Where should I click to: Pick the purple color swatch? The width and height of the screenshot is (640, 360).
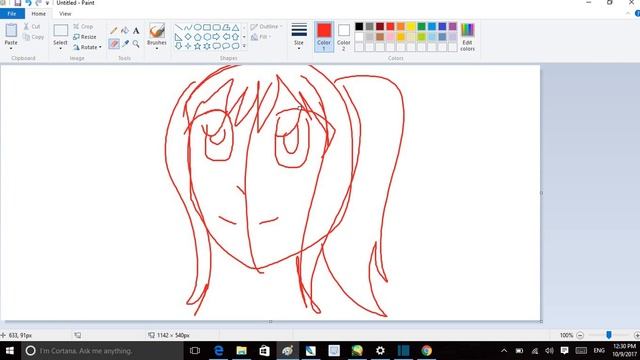pos(453,27)
